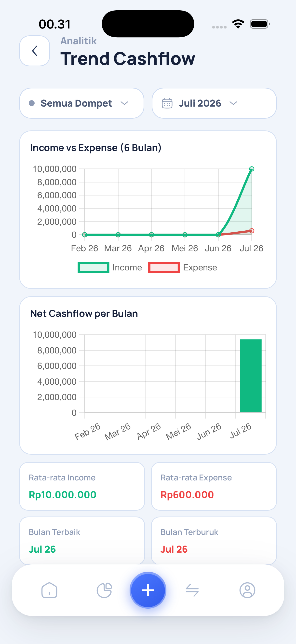Open the Bulan Terburuk card

[214, 541]
